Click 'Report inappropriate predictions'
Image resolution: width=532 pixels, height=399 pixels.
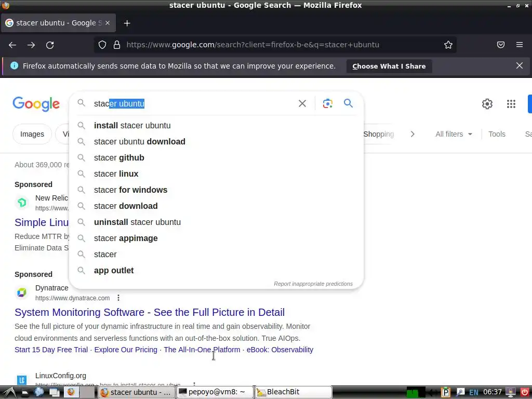(x=313, y=284)
